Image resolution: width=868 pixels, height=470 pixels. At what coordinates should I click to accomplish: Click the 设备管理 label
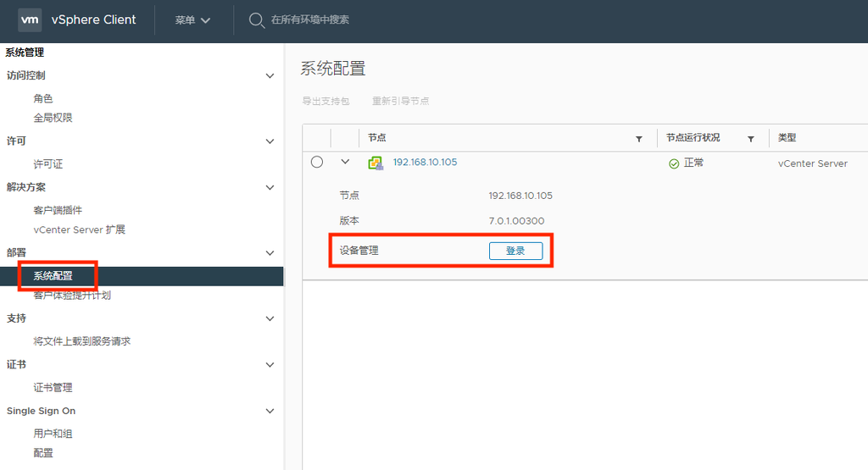click(359, 251)
